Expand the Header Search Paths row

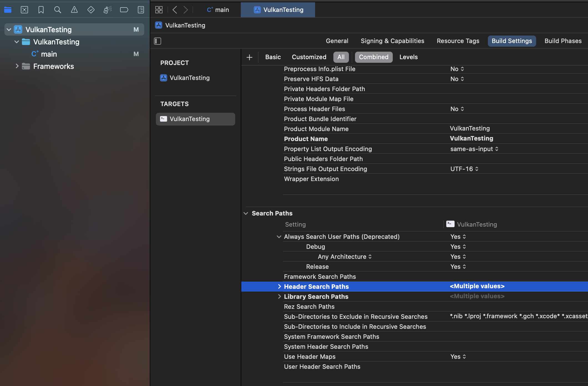click(279, 287)
